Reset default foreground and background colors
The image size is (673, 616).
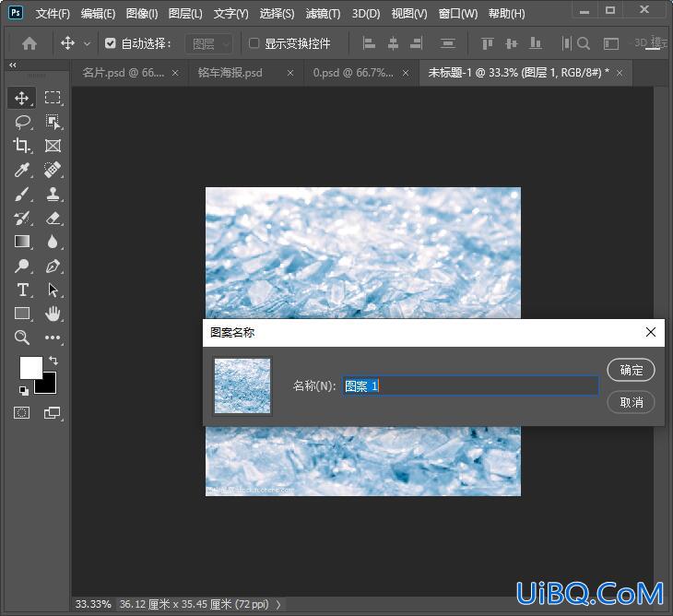tap(24, 391)
